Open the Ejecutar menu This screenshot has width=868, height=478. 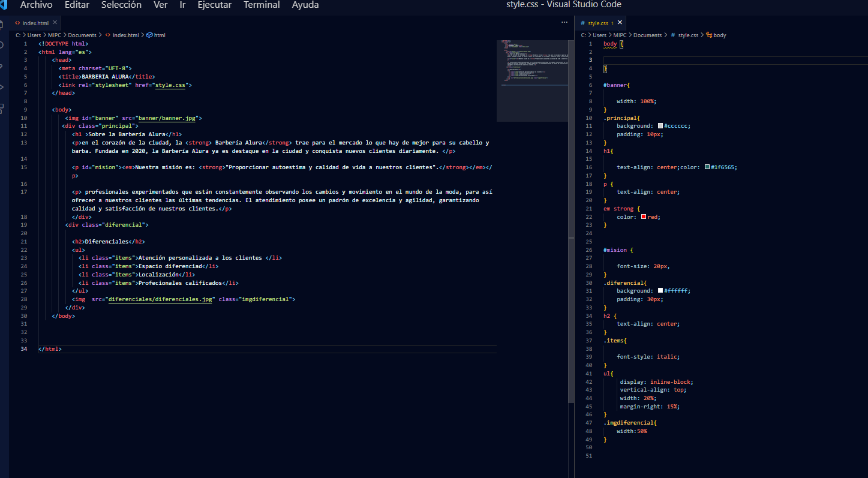(x=214, y=5)
